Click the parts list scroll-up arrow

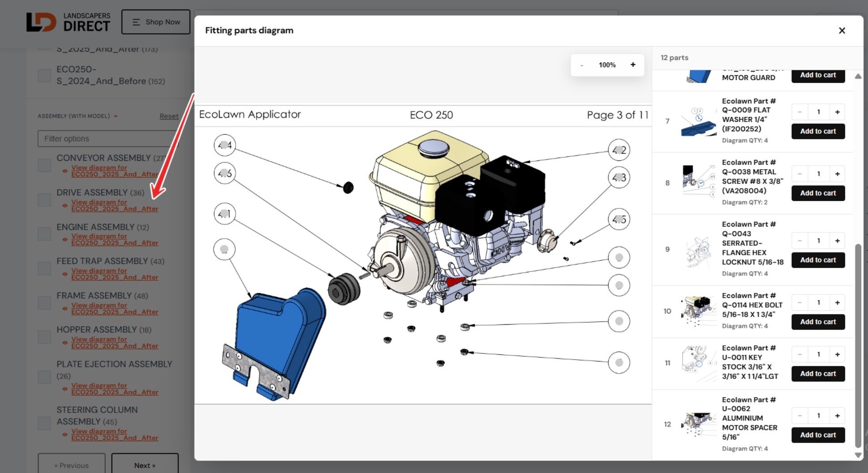(858, 77)
